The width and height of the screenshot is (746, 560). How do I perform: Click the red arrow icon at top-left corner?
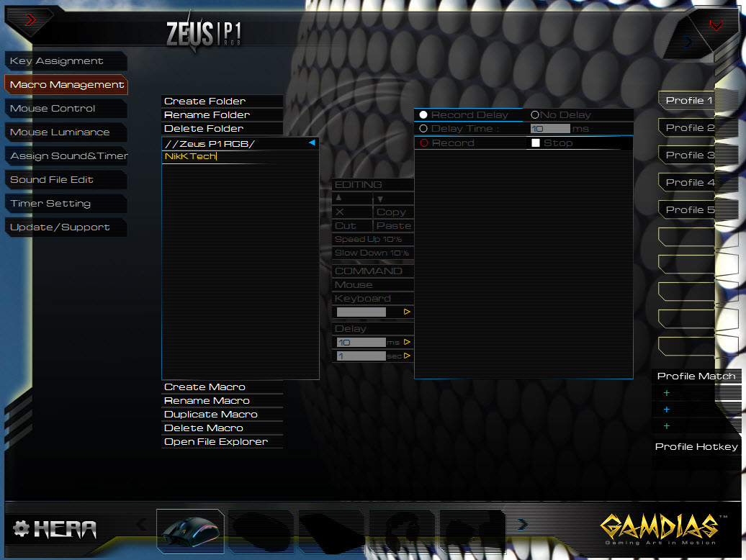(x=30, y=20)
